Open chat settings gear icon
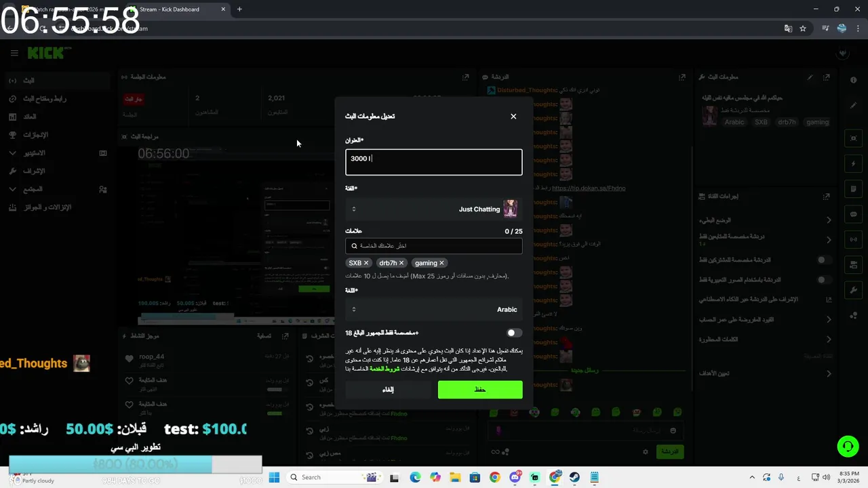Image resolution: width=868 pixels, height=488 pixels. click(646, 451)
